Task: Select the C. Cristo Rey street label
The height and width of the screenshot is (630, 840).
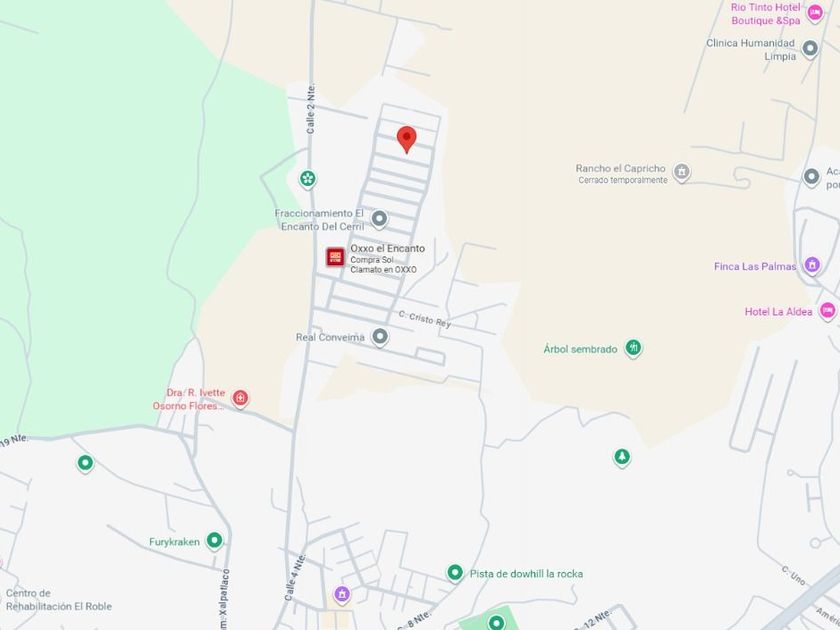Action: point(425,319)
